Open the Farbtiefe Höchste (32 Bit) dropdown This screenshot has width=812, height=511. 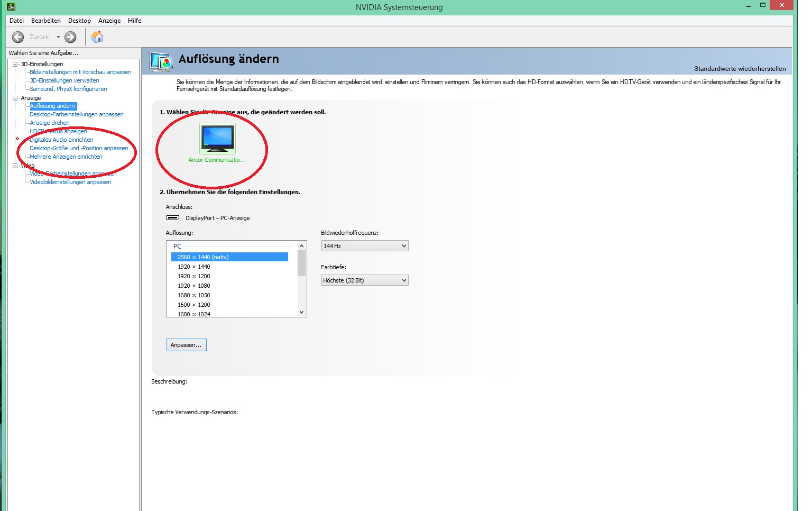(x=365, y=280)
